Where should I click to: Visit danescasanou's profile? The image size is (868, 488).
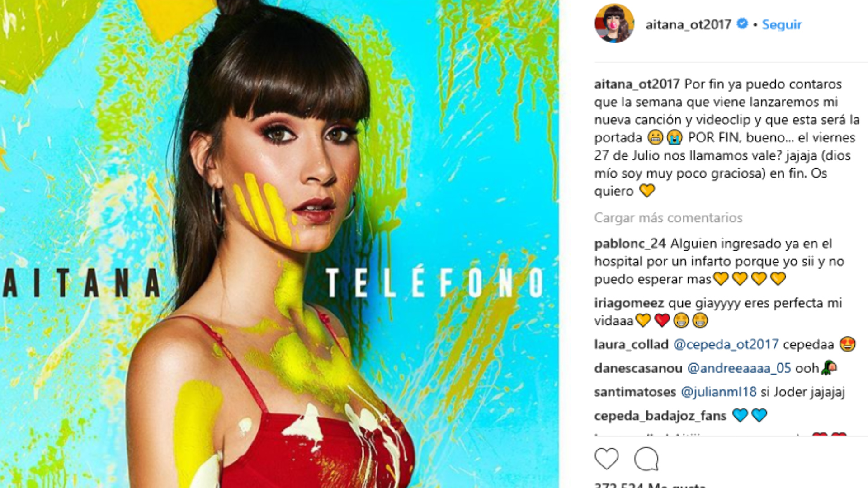[638, 368]
